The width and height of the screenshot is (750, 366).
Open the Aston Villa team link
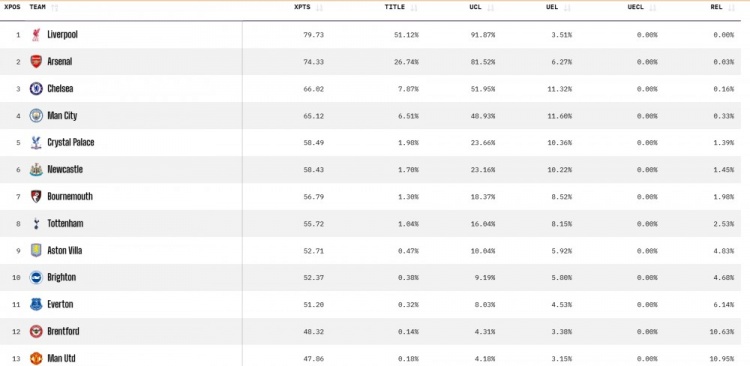tap(65, 251)
